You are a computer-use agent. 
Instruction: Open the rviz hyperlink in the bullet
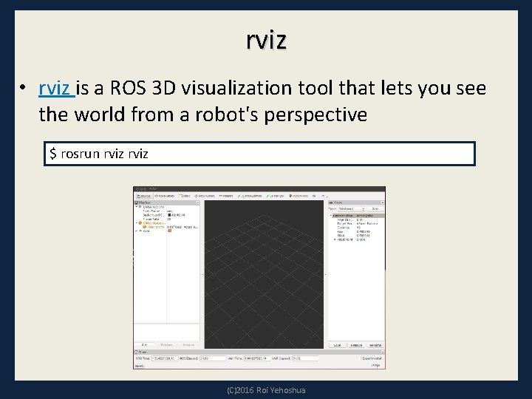56,88
